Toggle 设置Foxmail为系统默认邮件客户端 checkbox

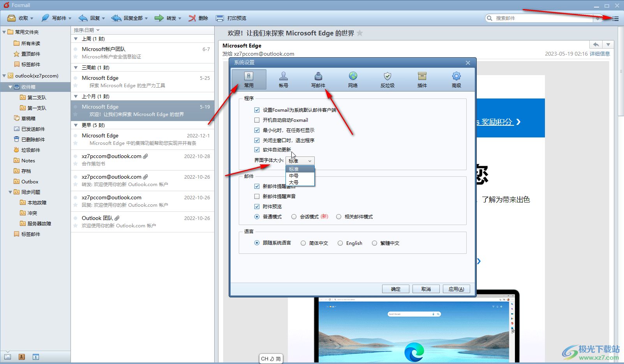pos(257,110)
